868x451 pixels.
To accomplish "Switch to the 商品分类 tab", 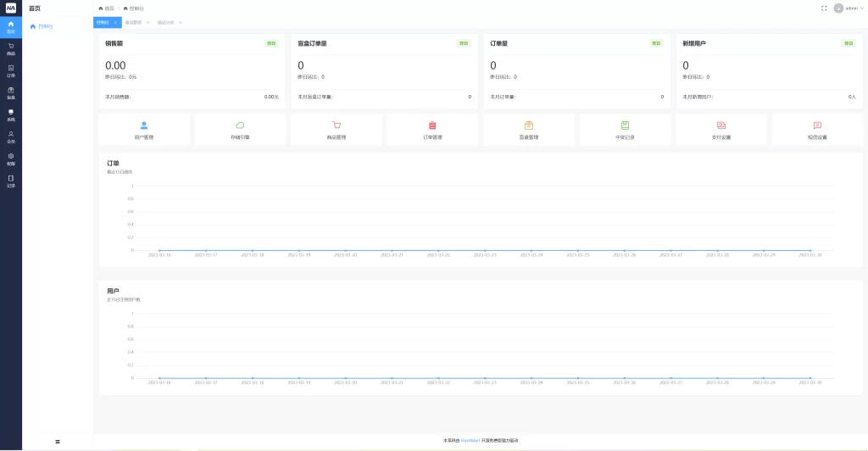I will click(x=166, y=22).
